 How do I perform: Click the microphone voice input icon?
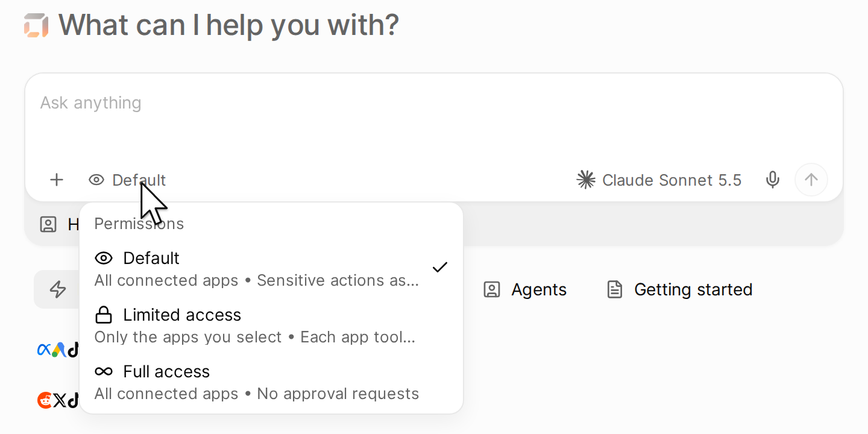772,180
